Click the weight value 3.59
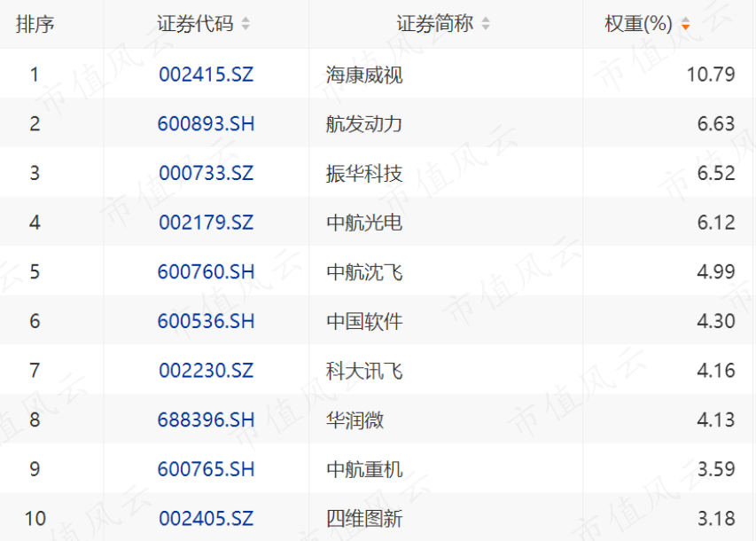 click(x=716, y=469)
